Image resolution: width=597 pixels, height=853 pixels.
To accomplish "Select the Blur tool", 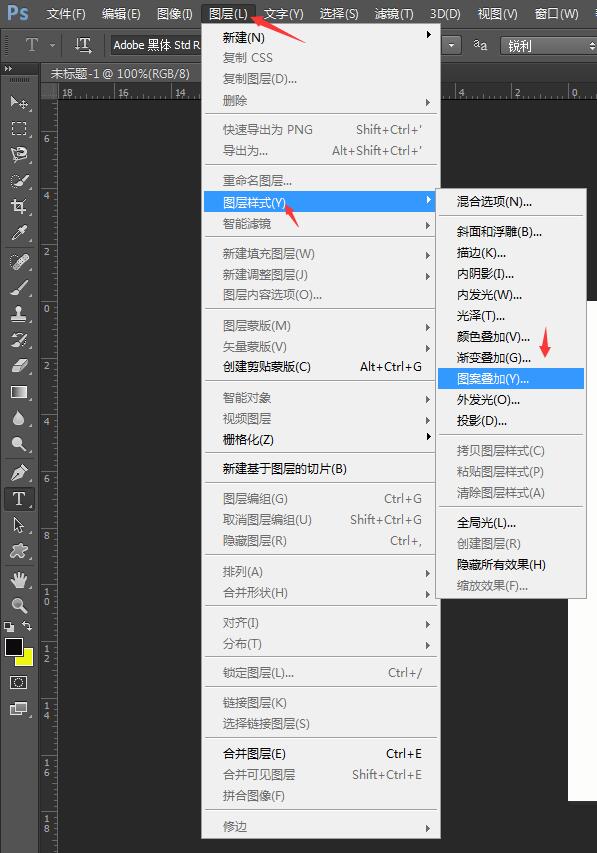I will pos(20,418).
